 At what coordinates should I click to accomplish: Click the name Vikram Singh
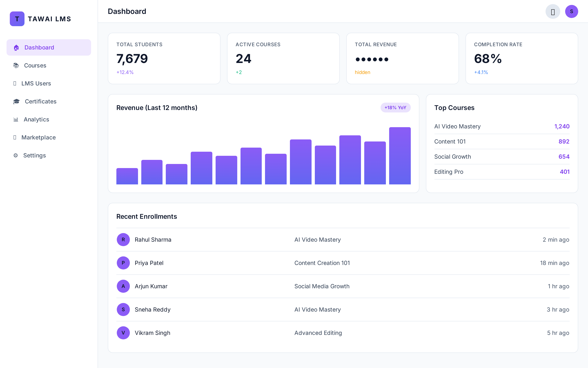(152, 333)
